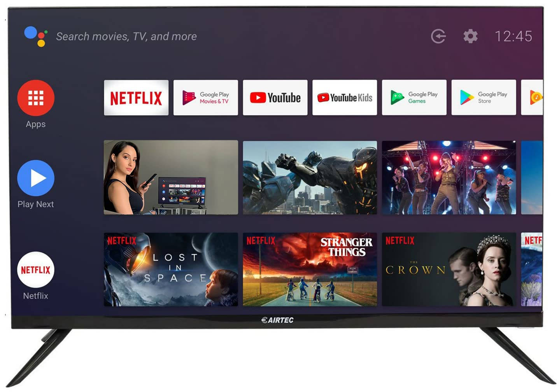Open the round Netflix channel icon
The width and height of the screenshot is (559, 392).
coord(36,270)
